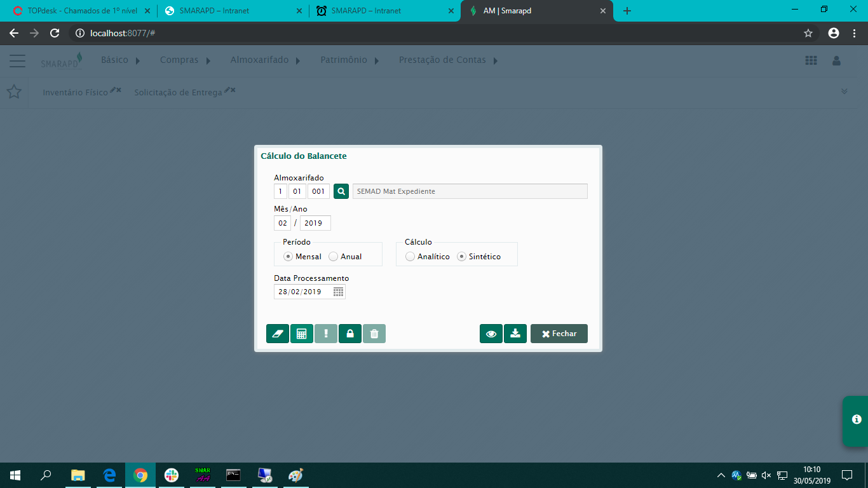Select the AM | Smarapd tab
Viewport: 868px width, 488px height.
coord(537,11)
